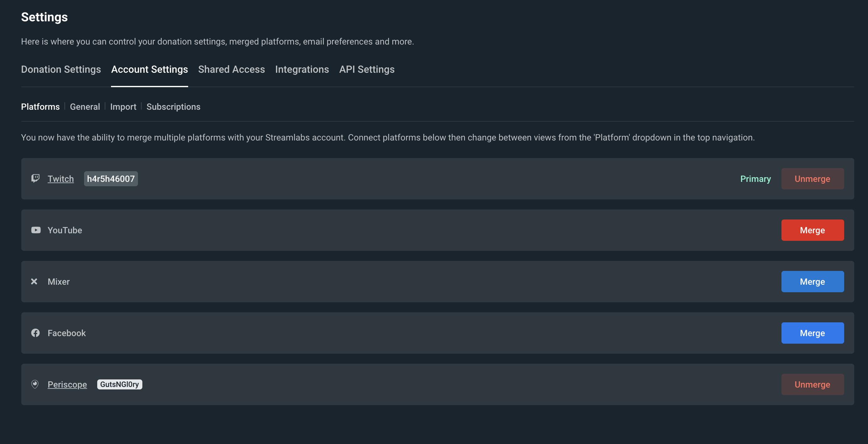The image size is (868, 444).
Task: Open the Twitch profile link
Action: click(x=61, y=179)
